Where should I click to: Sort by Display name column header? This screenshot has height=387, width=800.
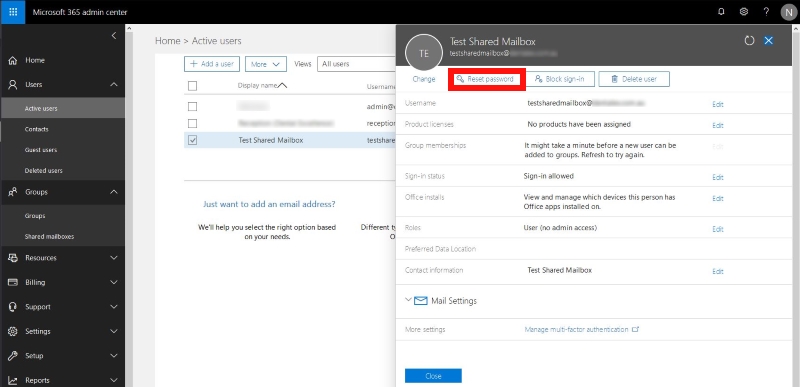[x=262, y=86]
